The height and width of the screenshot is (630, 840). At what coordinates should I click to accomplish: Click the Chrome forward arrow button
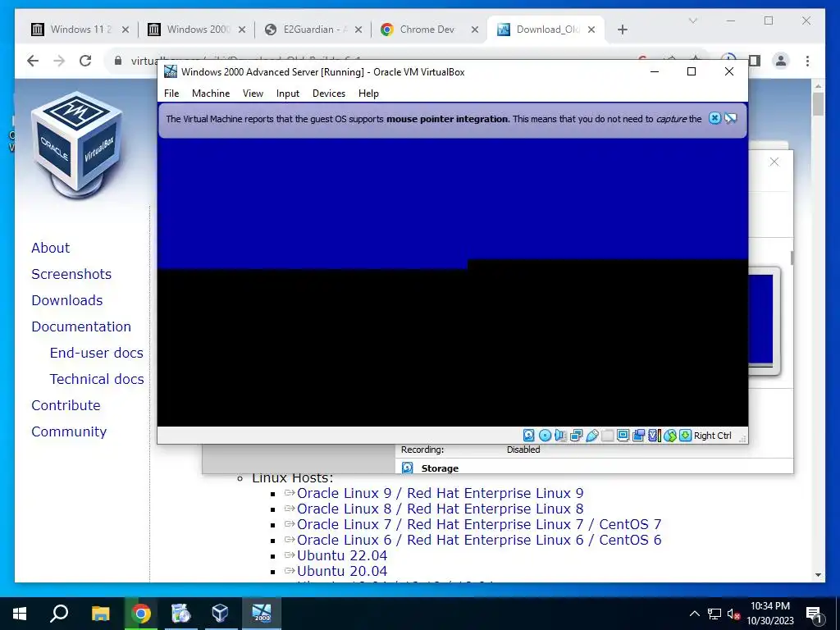tap(59, 61)
